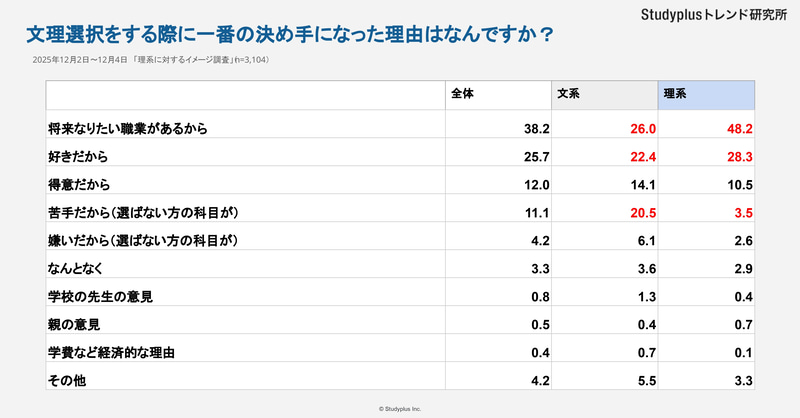The width and height of the screenshot is (800, 418).
Task: Select the red value 26.0
Action: (643, 129)
